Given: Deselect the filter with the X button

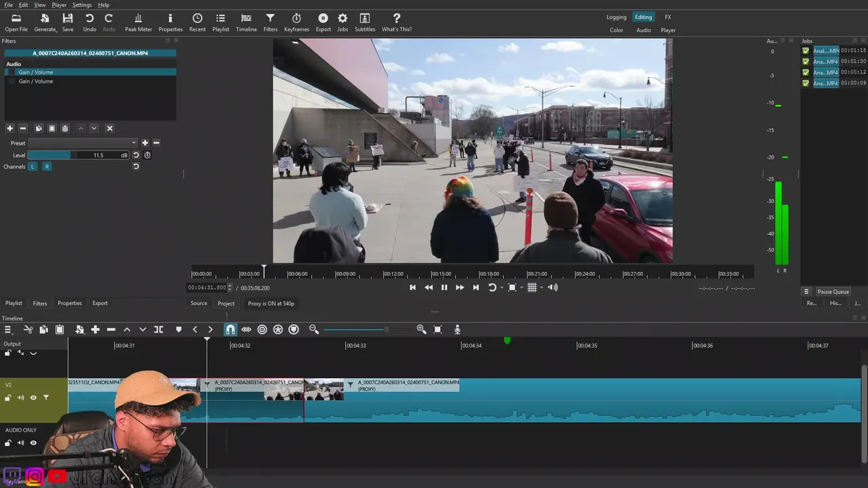Looking at the screenshot, I should (x=110, y=128).
